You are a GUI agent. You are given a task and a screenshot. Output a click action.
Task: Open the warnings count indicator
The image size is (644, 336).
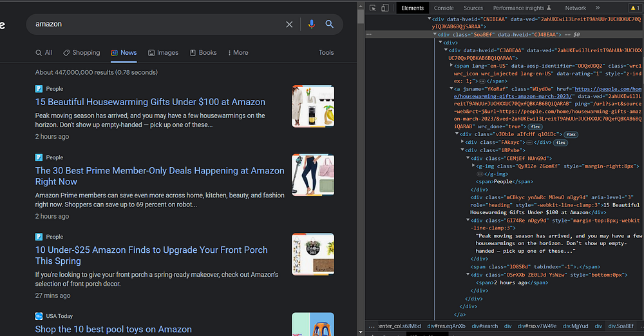pyautogui.click(x=635, y=8)
